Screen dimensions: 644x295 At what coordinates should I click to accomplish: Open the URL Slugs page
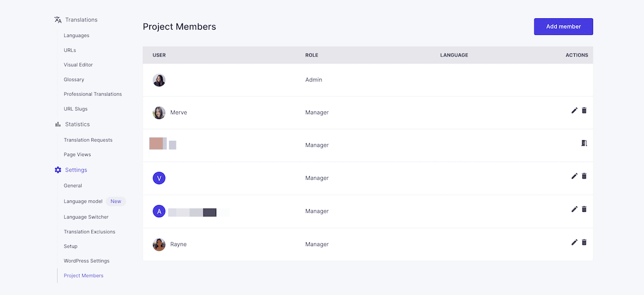tap(76, 109)
